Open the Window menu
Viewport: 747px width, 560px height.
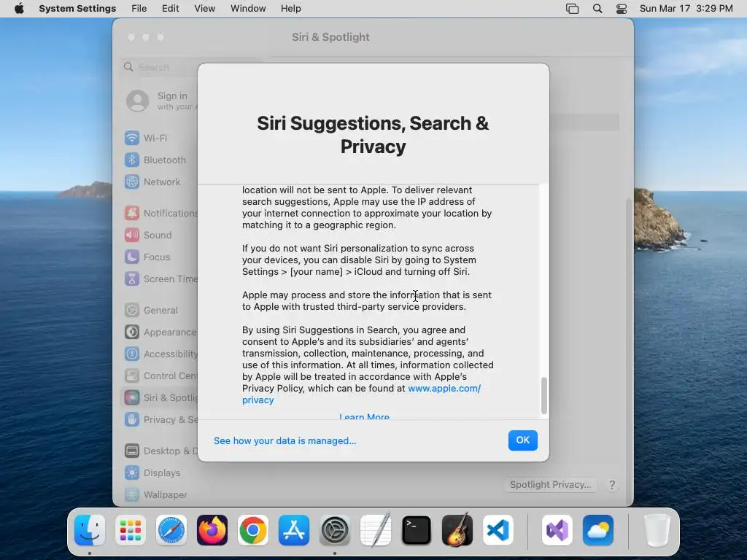(x=248, y=9)
